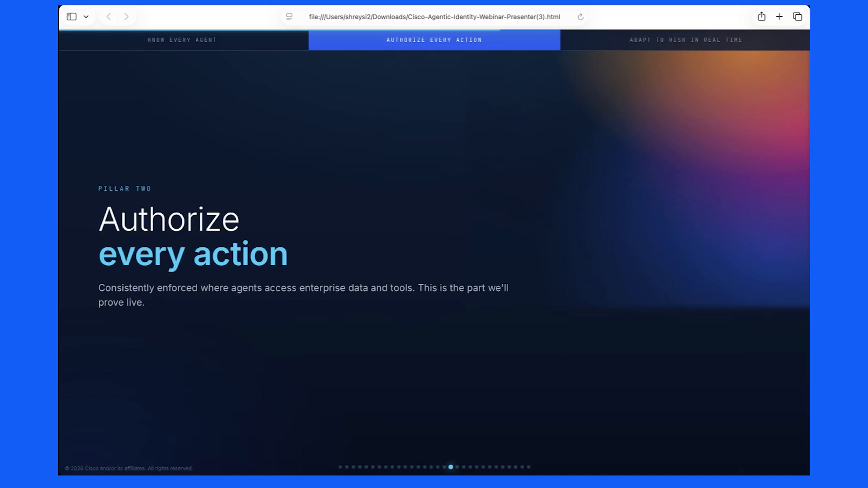Select the Authorize Every Action tab
Image resolution: width=868 pixels, height=488 pixels.
434,40
